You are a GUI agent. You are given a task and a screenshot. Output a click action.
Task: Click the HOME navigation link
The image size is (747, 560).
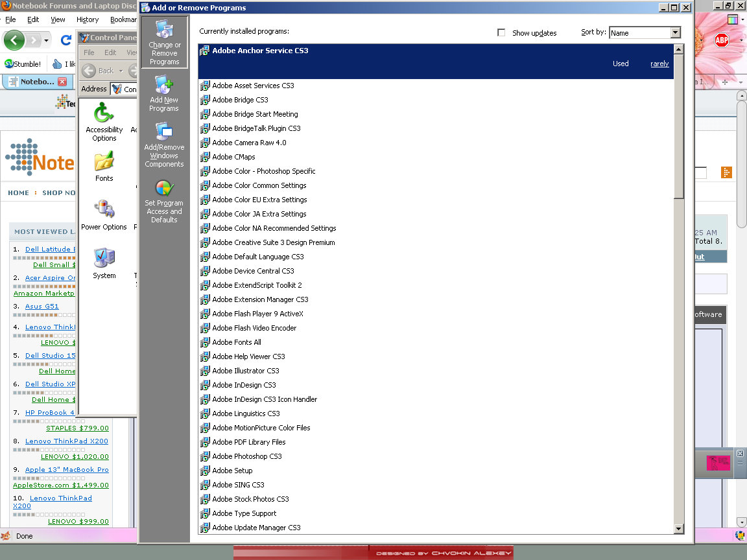(19, 193)
